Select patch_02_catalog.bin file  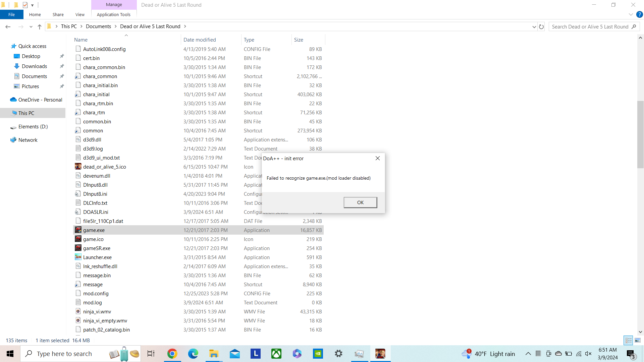(106, 330)
